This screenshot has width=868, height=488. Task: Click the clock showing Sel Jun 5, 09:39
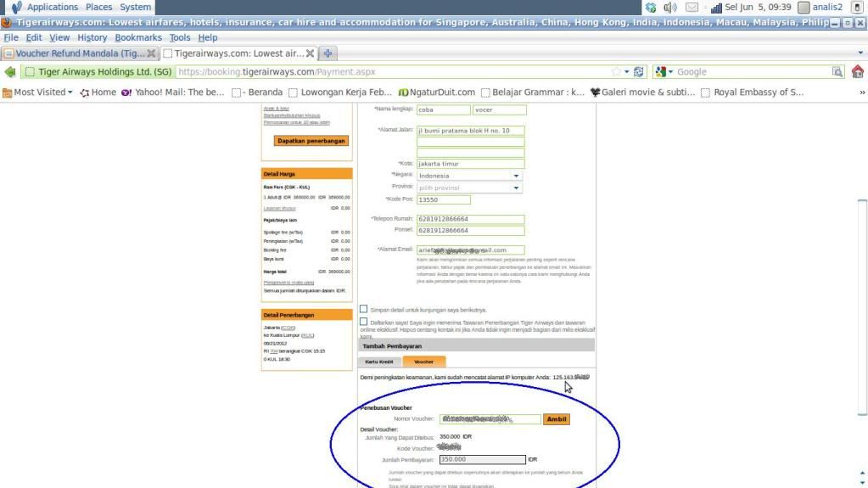(758, 7)
